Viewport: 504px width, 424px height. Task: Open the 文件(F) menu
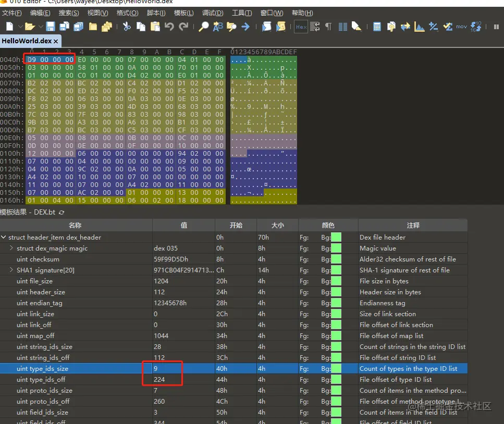[11, 13]
